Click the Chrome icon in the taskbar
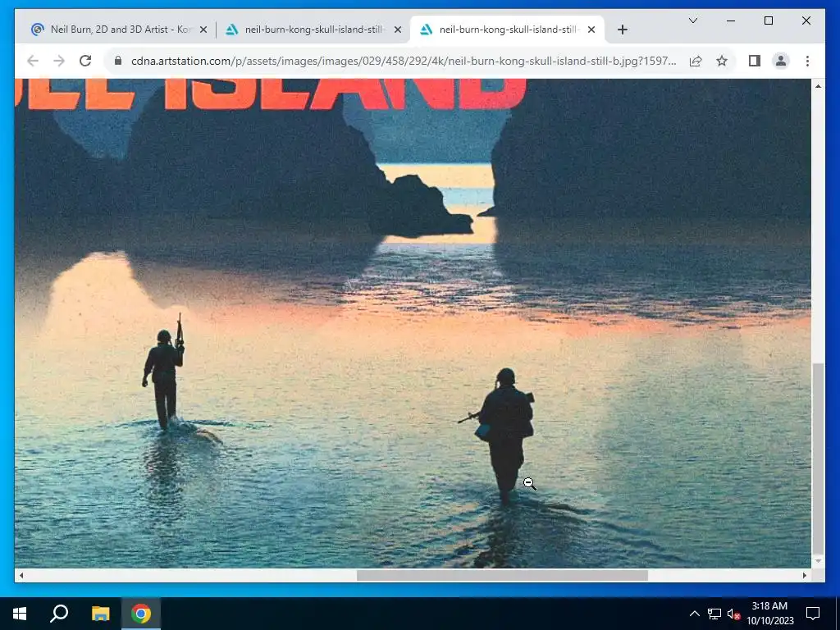 click(x=141, y=614)
